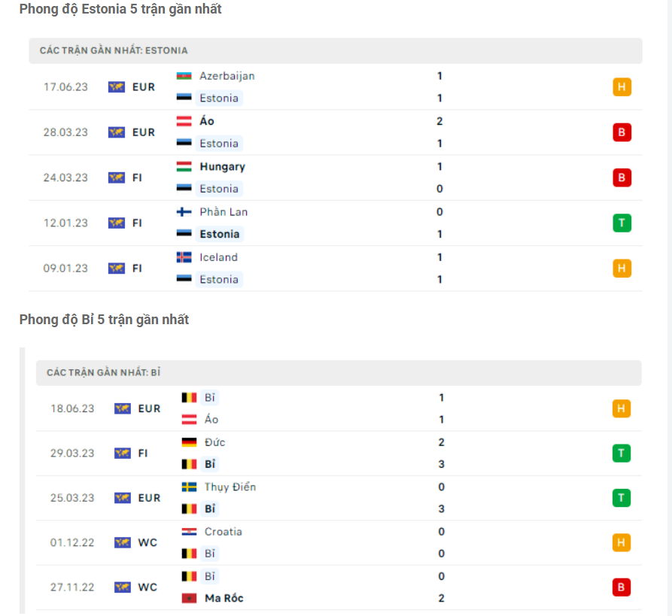Click the yellow H badge for the Azerbaijan match

[x=622, y=87]
